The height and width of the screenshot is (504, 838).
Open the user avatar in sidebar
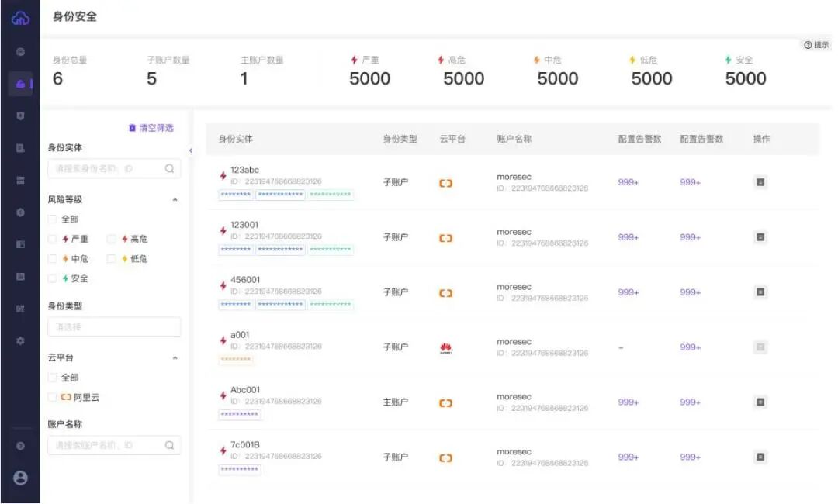coord(20,478)
